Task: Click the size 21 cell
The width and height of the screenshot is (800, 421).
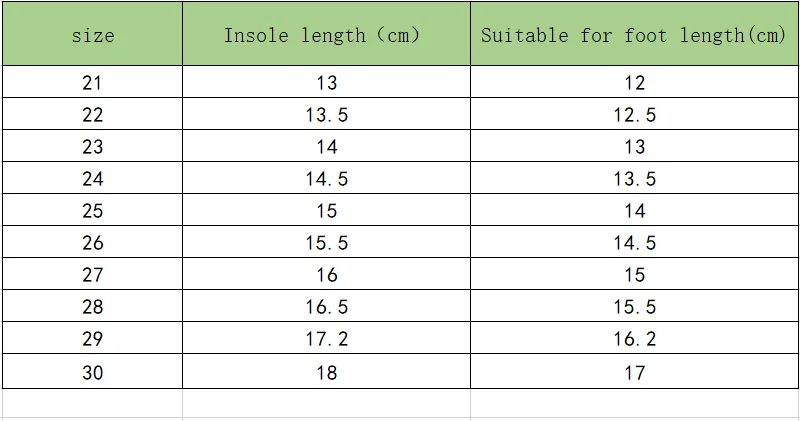Action: click(92, 82)
